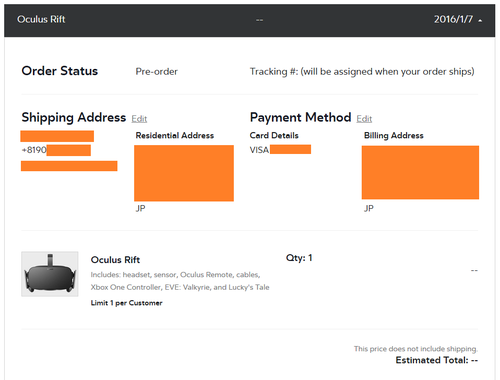The height and width of the screenshot is (380, 500).
Task: Click the Billing Address label
Action: 394,135
